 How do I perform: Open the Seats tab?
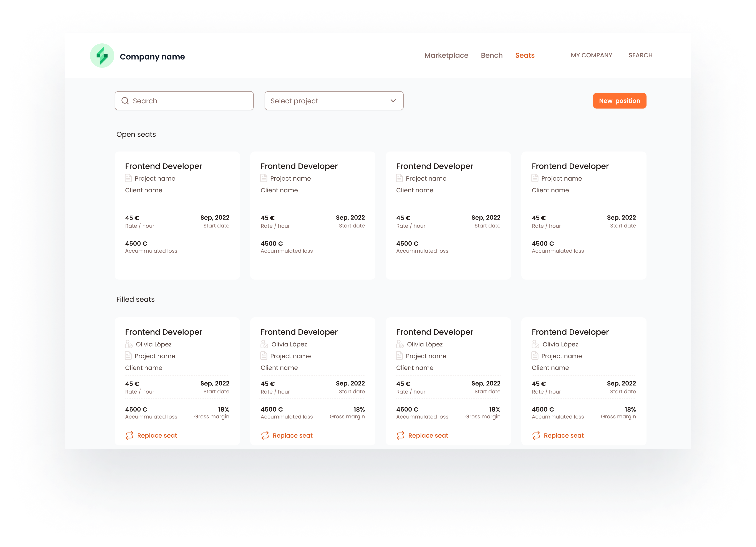point(525,55)
